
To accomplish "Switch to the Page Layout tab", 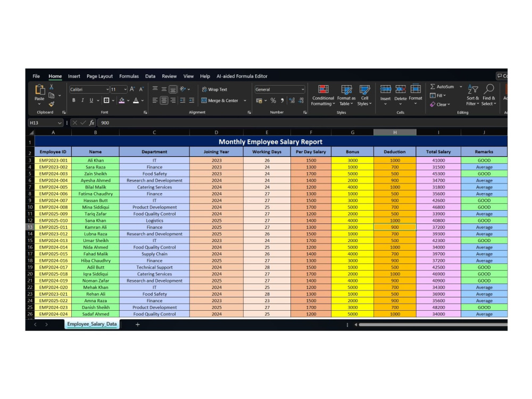I will (x=99, y=76).
